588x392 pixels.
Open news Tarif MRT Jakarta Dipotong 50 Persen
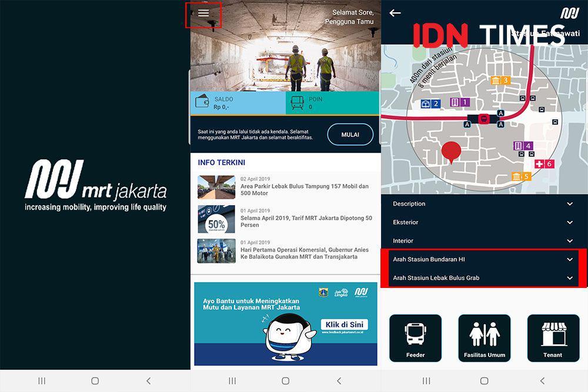coord(286,219)
